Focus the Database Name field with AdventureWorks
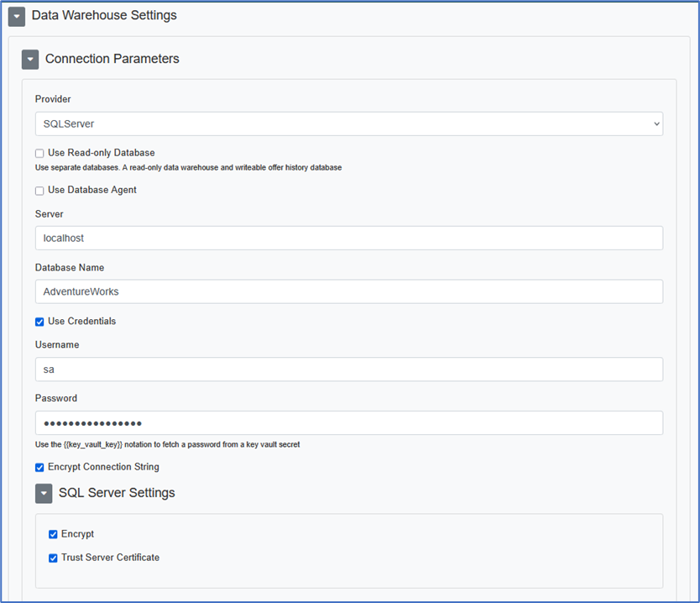Viewport: 700px width, 603px height. (x=348, y=291)
